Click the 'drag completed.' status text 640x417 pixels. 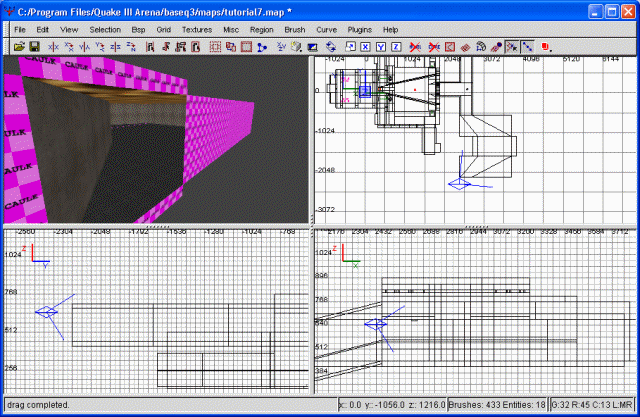pos(38,405)
